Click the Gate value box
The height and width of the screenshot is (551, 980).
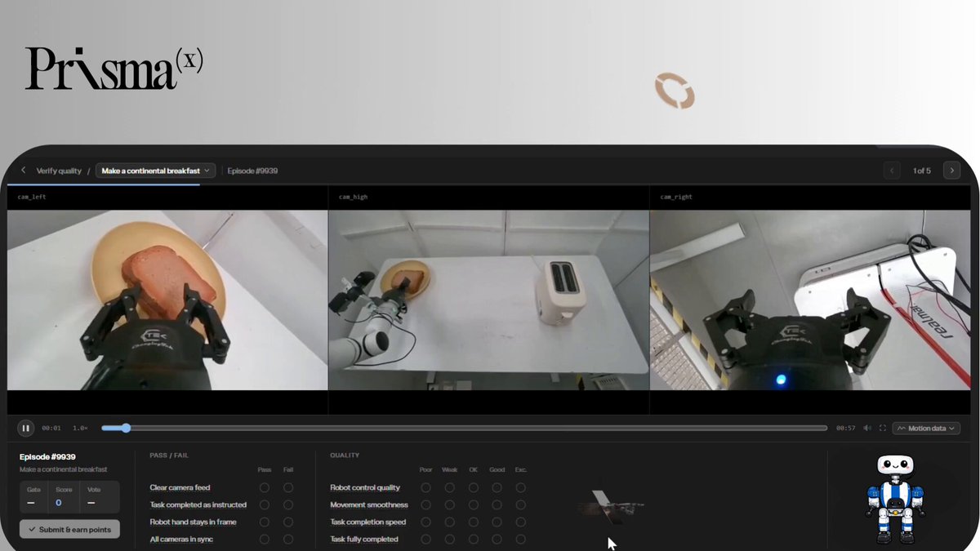(33, 497)
